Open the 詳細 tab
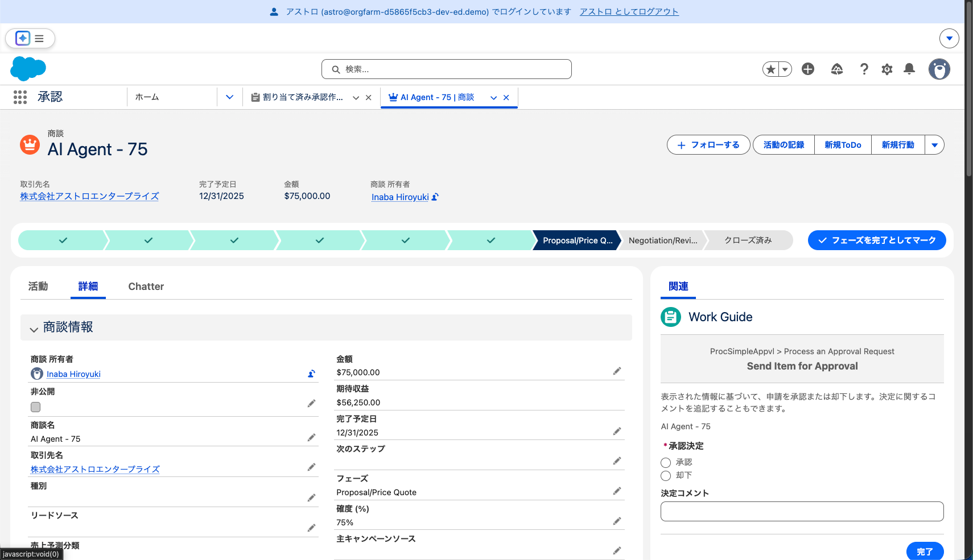 coord(88,287)
